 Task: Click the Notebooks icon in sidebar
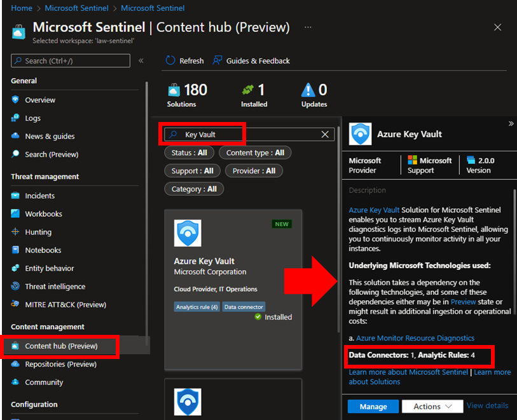coord(15,250)
